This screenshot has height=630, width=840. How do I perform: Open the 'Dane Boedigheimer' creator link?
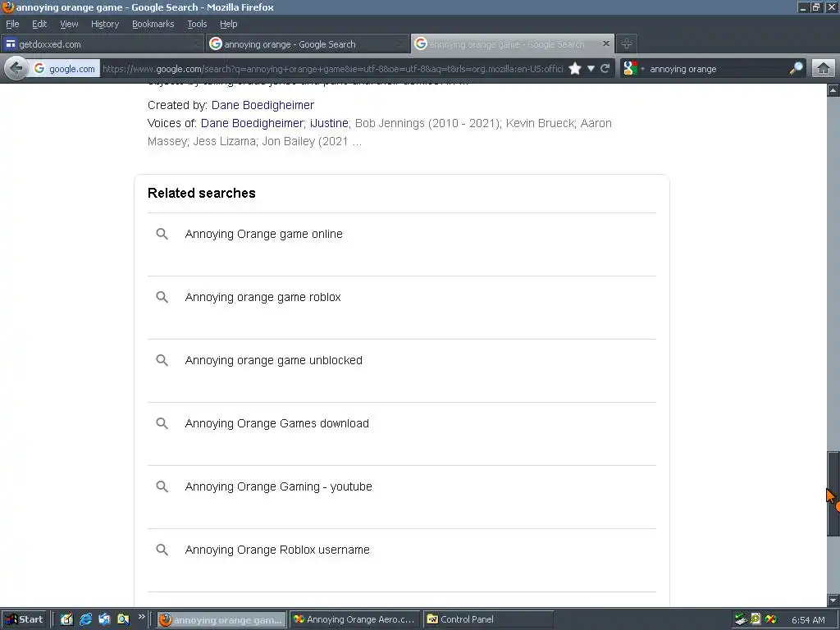pos(262,105)
